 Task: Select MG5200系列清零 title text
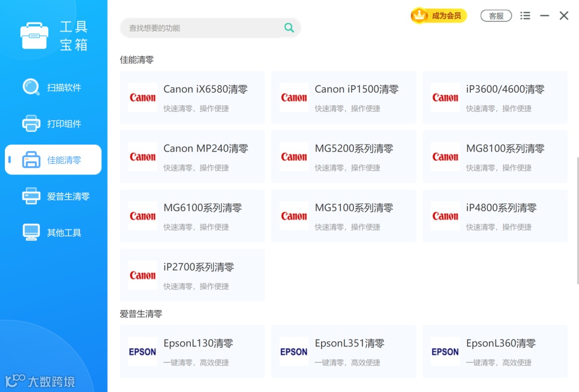pos(354,149)
